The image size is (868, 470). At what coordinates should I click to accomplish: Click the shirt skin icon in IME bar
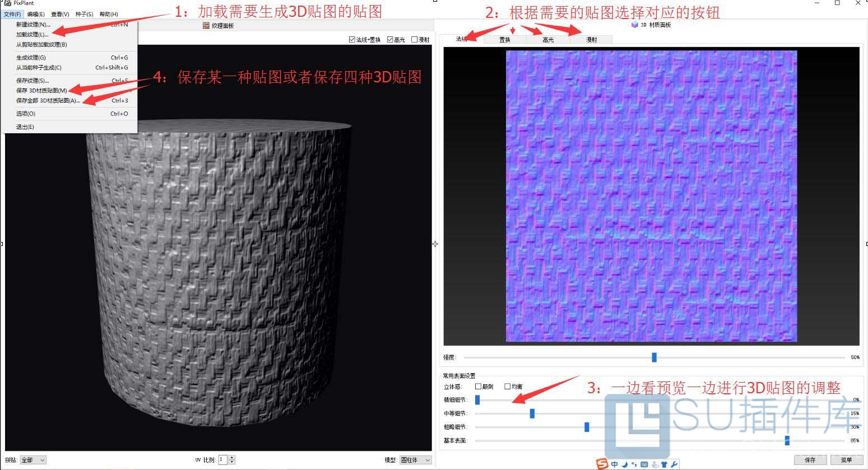(x=664, y=464)
